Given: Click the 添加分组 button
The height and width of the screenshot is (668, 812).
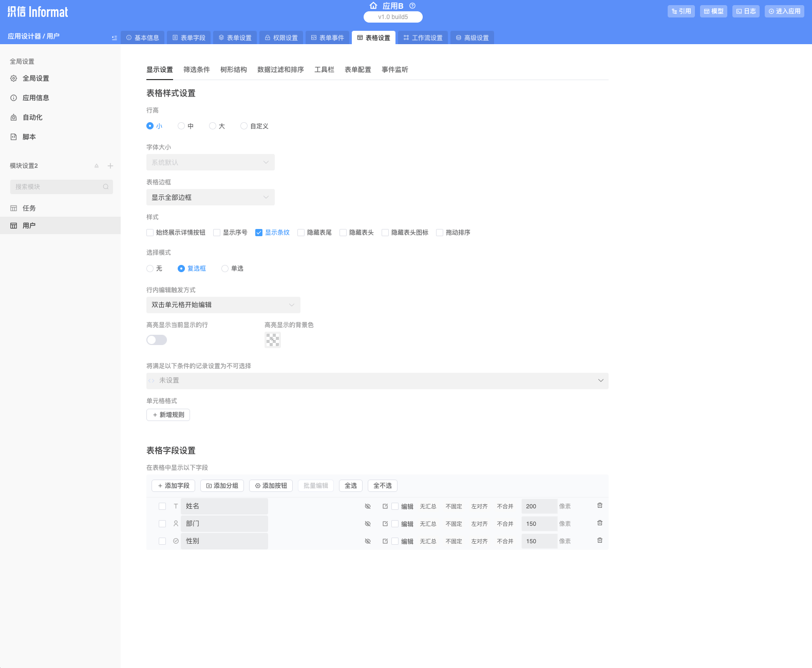Looking at the screenshot, I should [x=222, y=486].
